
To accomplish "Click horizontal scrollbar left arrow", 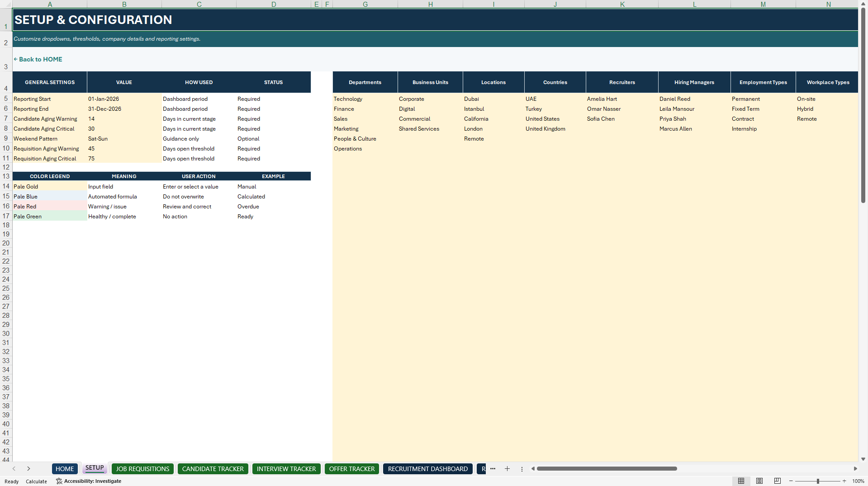I will point(533,469).
